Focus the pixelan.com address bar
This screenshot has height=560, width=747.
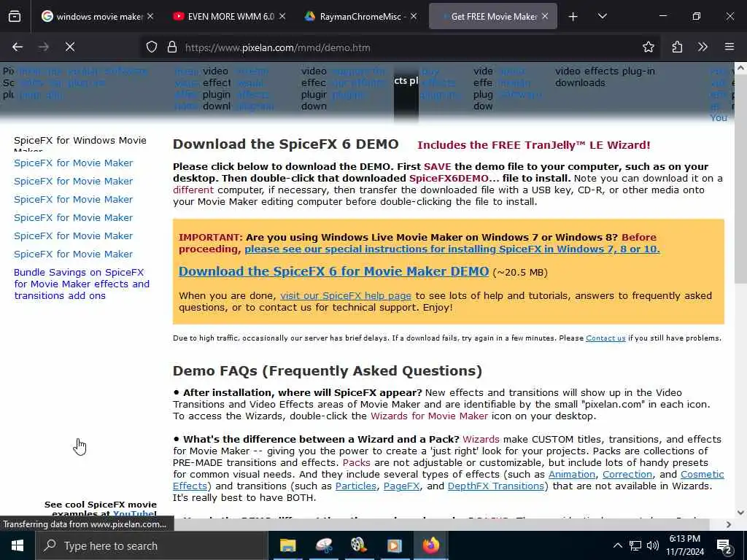pyautogui.click(x=400, y=47)
